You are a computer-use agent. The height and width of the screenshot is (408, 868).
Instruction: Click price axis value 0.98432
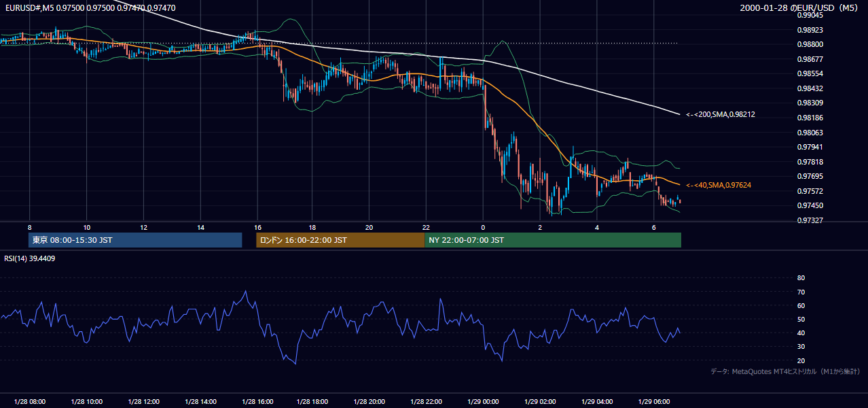(810, 88)
